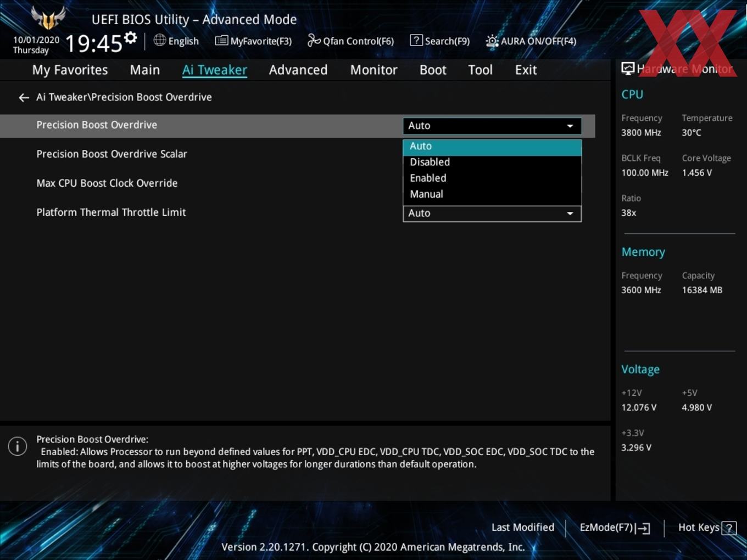Click the Version 2.20.1271 copyright text
This screenshot has height=560, width=747.
pos(373,547)
